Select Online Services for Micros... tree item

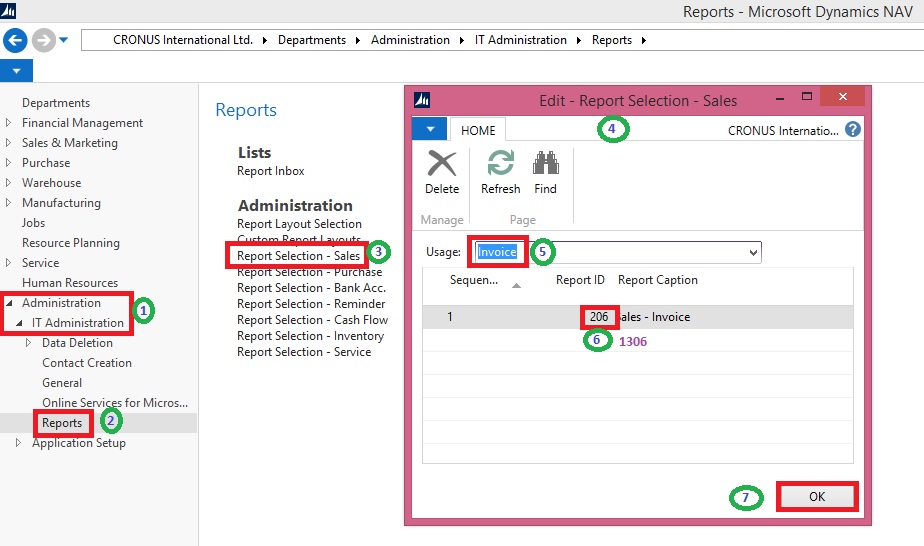[115, 403]
